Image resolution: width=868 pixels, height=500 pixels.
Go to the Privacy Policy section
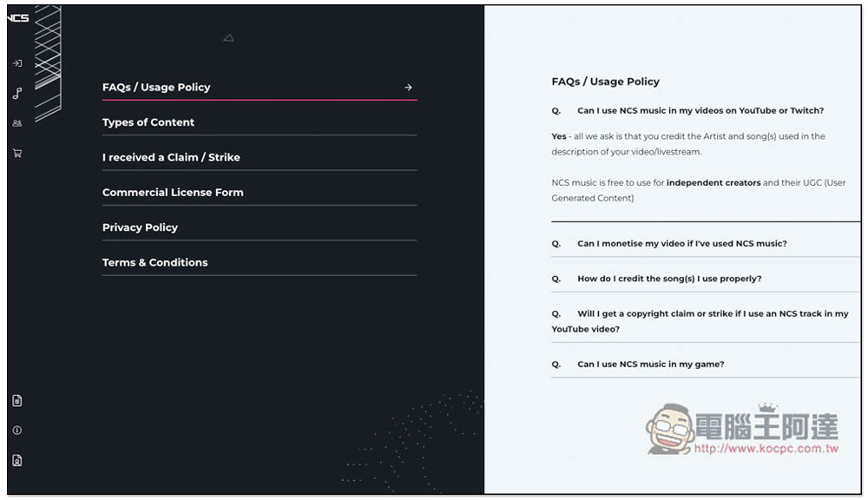[x=259, y=227]
